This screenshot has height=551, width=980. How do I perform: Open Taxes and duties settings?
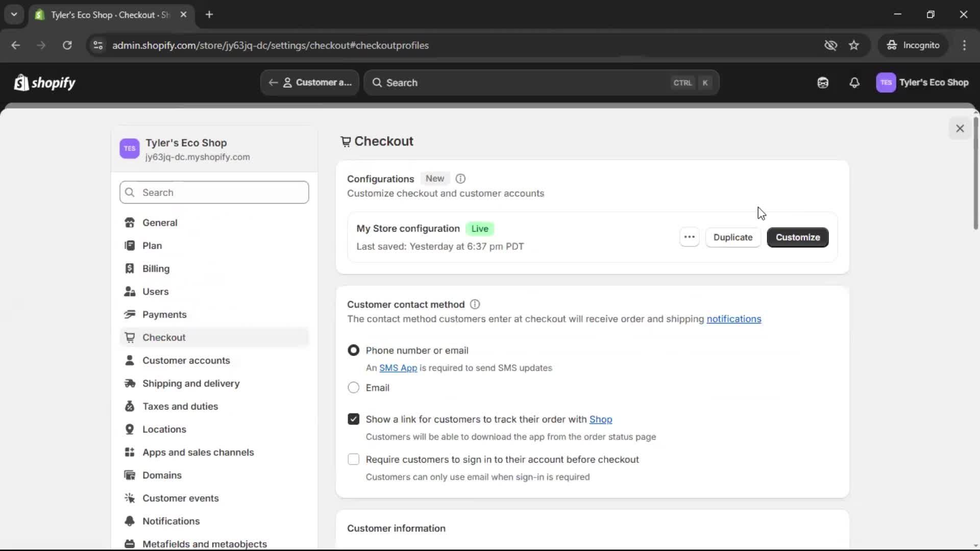tap(180, 406)
